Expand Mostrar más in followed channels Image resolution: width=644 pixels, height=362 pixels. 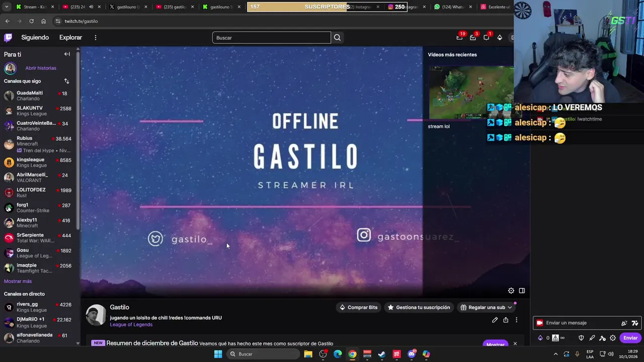18,281
